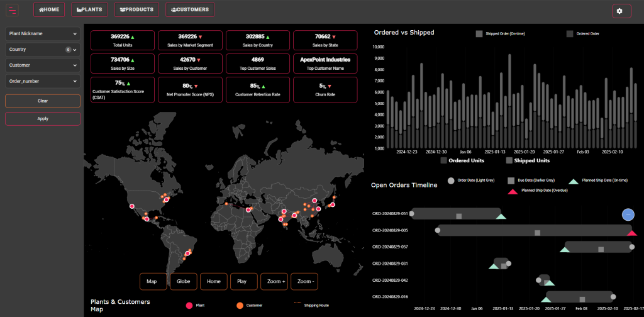
Task: Click the blue circular minus button
Action: (x=628, y=215)
